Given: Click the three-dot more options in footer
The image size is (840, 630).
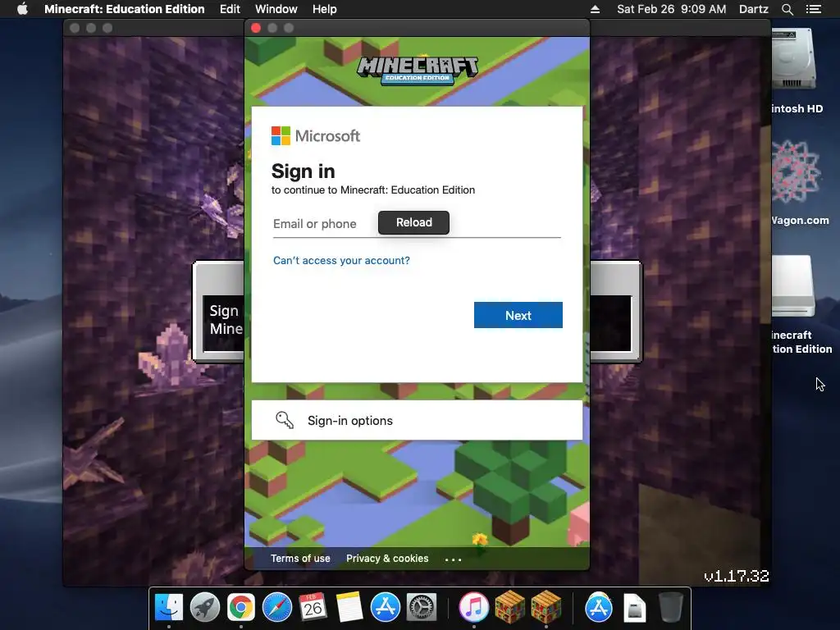Looking at the screenshot, I should [x=453, y=559].
